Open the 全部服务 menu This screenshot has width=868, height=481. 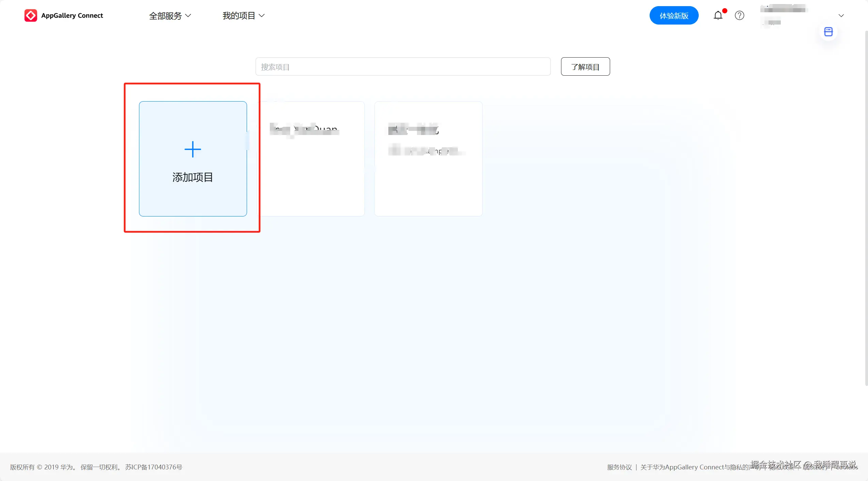(166, 16)
